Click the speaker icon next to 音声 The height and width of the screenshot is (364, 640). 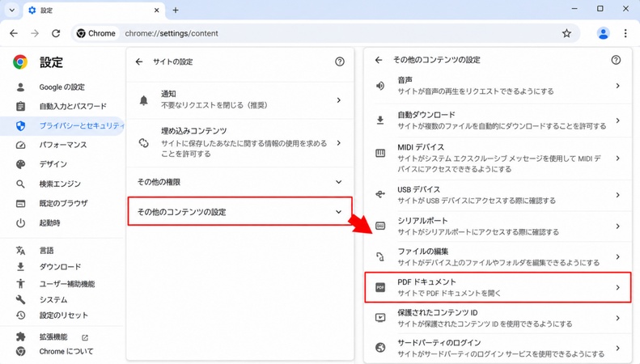[380, 86]
